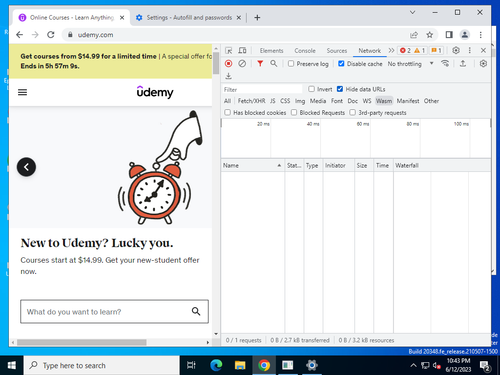This screenshot has width=500, height=375.
Task: Check Has blocked cookies checkbox
Action: click(227, 112)
